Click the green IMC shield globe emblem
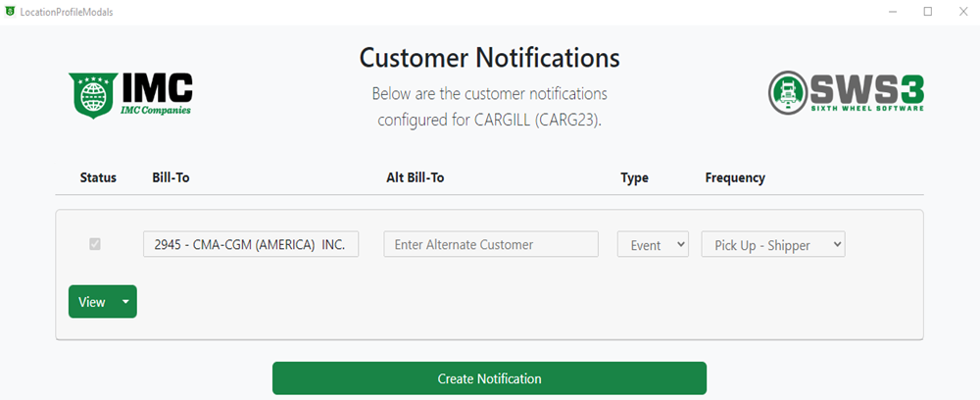 [93, 96]
